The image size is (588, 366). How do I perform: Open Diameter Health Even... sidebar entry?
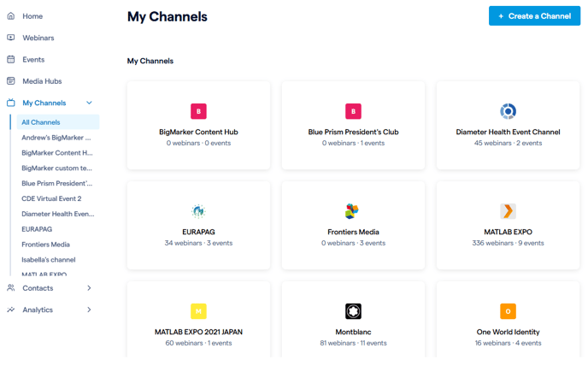tap(58, 214)
